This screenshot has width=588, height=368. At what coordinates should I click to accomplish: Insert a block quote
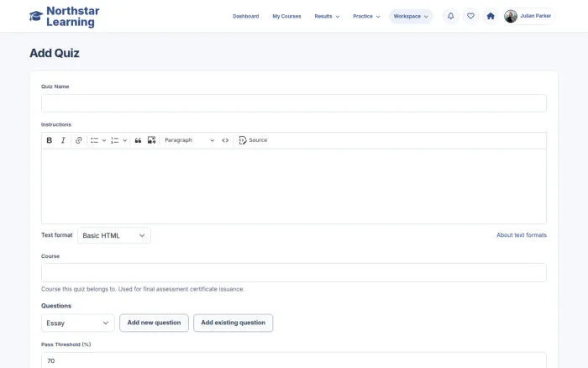138,140
